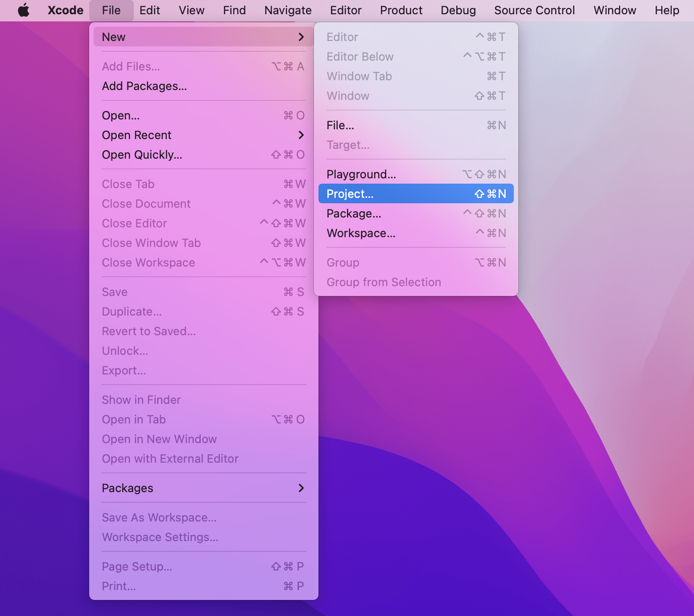This screenshot has height=616, width=694.
Task: Select Page Setup... menu item
Action: 204,567
